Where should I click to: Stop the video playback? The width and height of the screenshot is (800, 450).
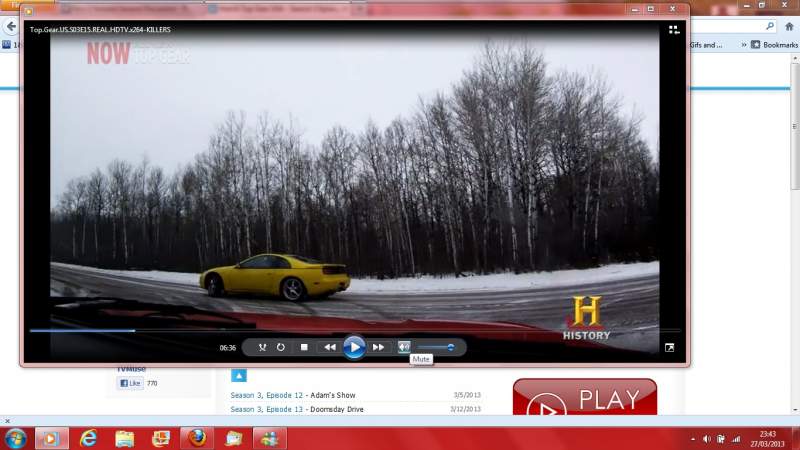(x=304, y=347)
